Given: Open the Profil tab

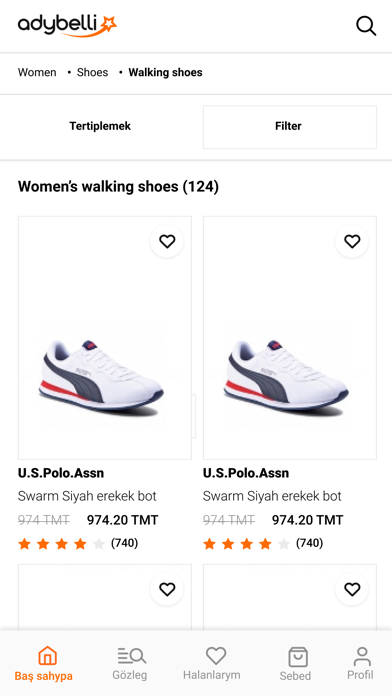Looking at the screenshot, I should pos(360,664).
